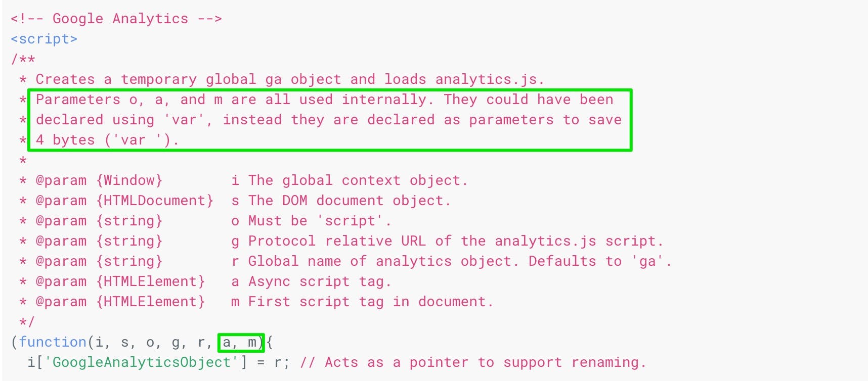Screen dimensions: 868x381
Task: Click the {Window} param type
Action: [129, 180]
